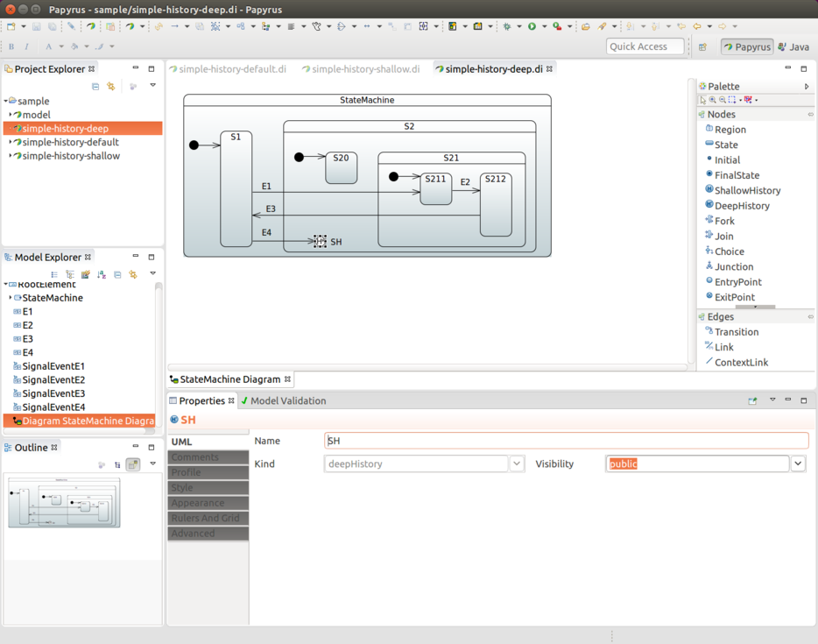Click the Zoom In palette icon
The width and height of the screenshot is (818, 644).
[x=713, y=100]
